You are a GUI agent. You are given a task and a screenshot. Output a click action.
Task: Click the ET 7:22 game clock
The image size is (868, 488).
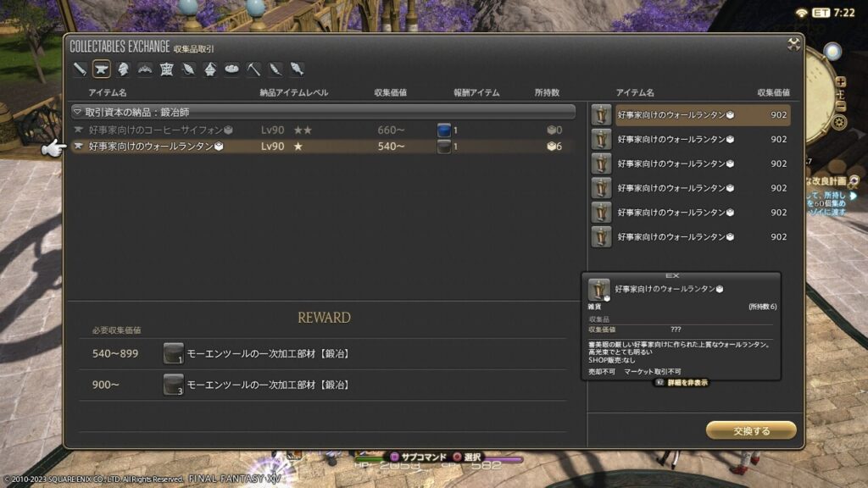[x=833, y=13]
